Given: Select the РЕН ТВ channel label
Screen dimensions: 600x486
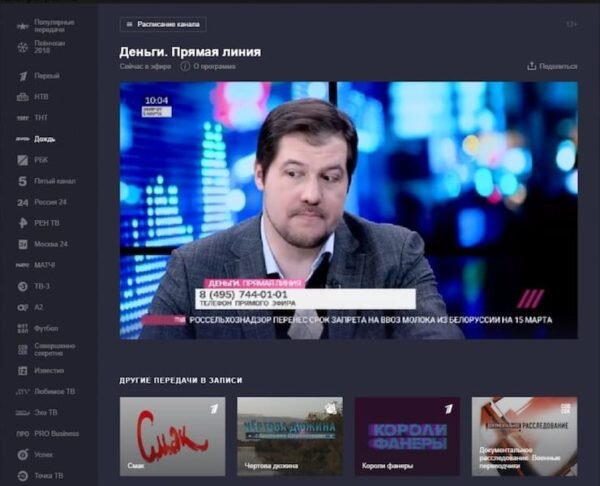Looking at the screenshot, I should click(47, 223).
